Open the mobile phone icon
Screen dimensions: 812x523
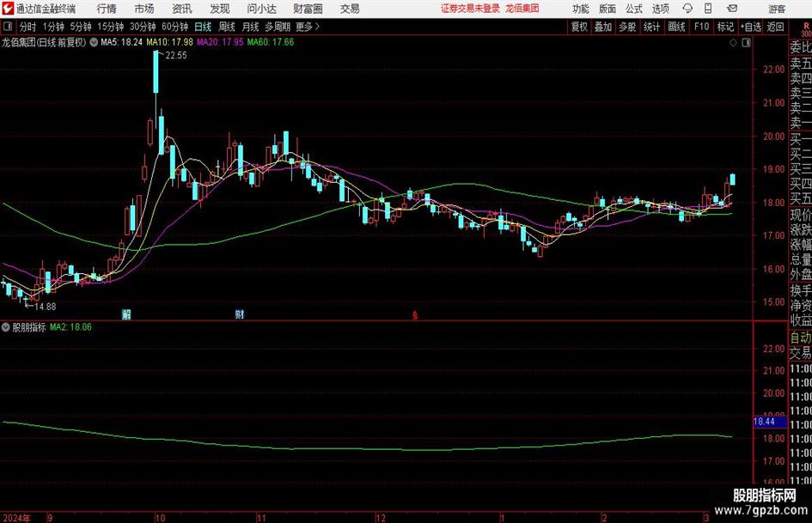[x=708, y=9]
